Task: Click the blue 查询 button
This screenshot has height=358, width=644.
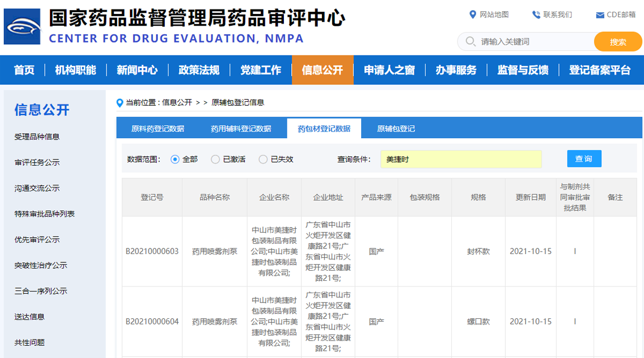Action: pos(584,159)
